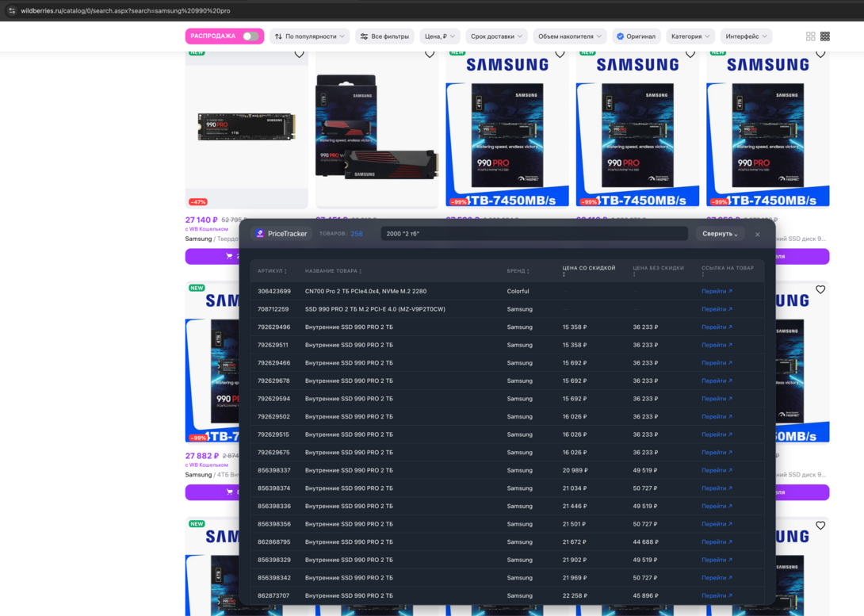Open Перейти link for article 708712259
This screenshot has height=616, width=864.
[x=717, y=309]
